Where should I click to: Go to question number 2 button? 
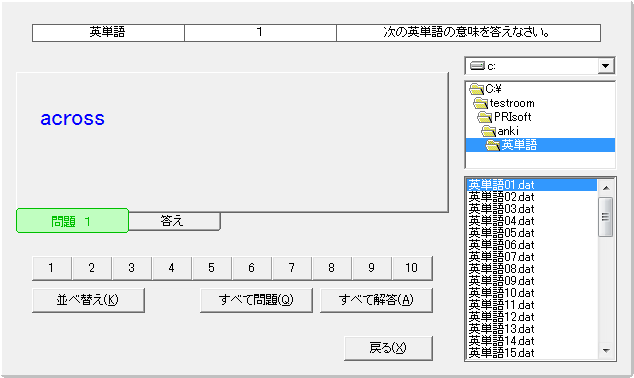pos(91,268)
